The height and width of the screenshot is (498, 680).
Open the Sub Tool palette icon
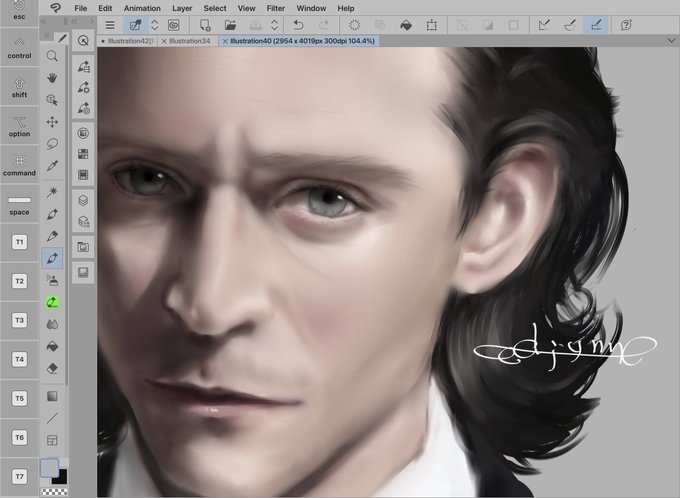pyautogui.click(x=83, y=67)
